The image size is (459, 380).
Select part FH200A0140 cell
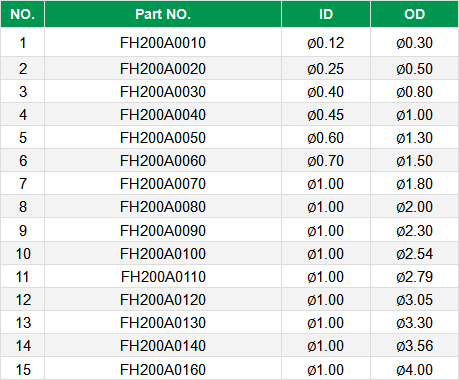tap(163, 346)
